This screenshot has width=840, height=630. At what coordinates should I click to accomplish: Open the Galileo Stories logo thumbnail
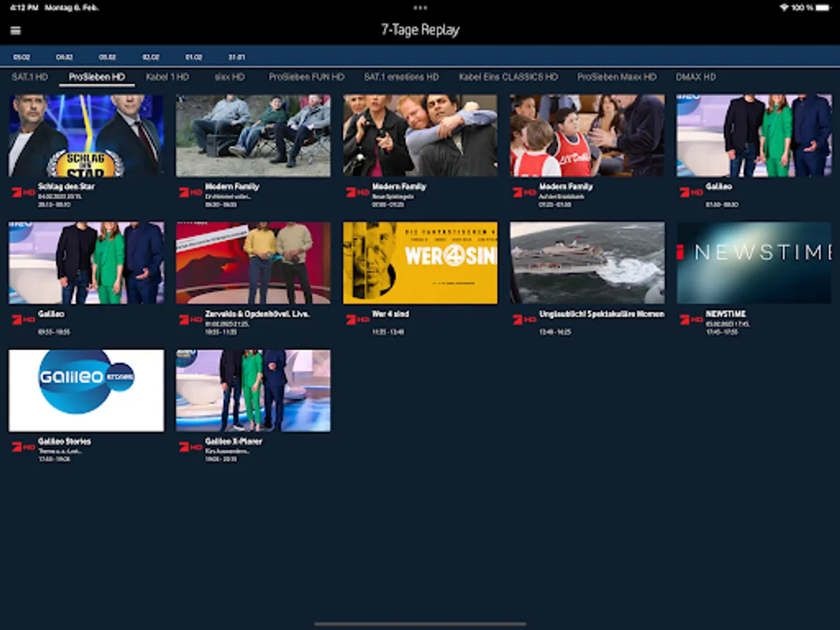coord(86,391)
